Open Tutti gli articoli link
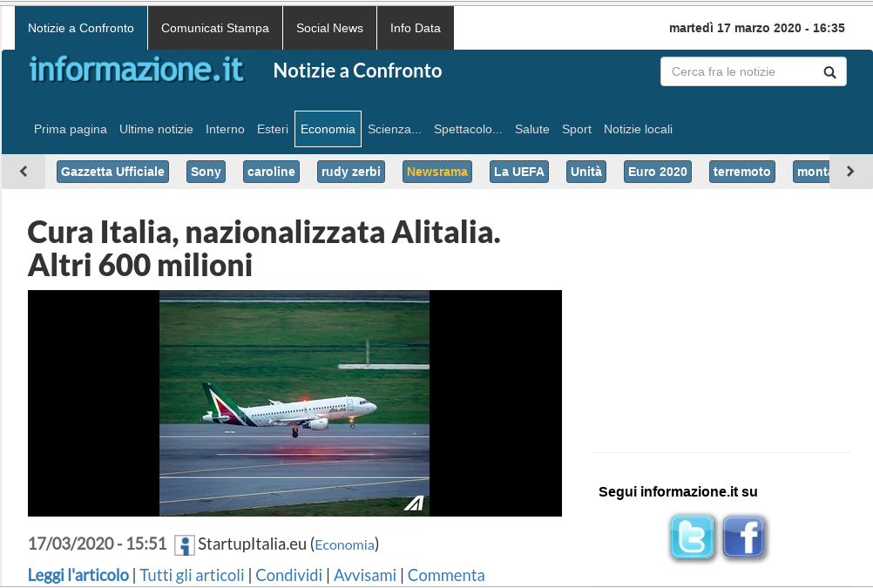This screenshot has height=588, width=873. tap(192, 575)
